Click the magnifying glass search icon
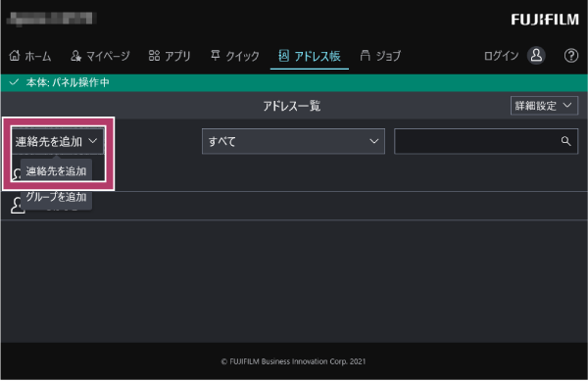 click(565, 141)
